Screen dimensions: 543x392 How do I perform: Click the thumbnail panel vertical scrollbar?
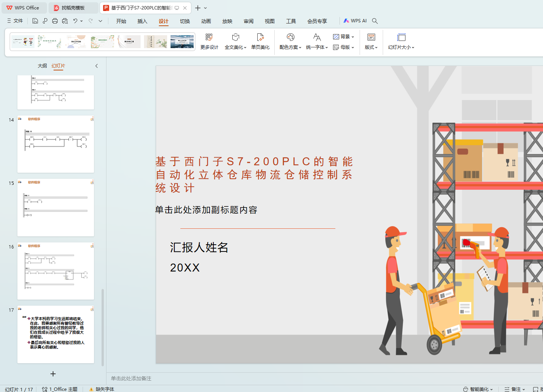tap(103, 328)
